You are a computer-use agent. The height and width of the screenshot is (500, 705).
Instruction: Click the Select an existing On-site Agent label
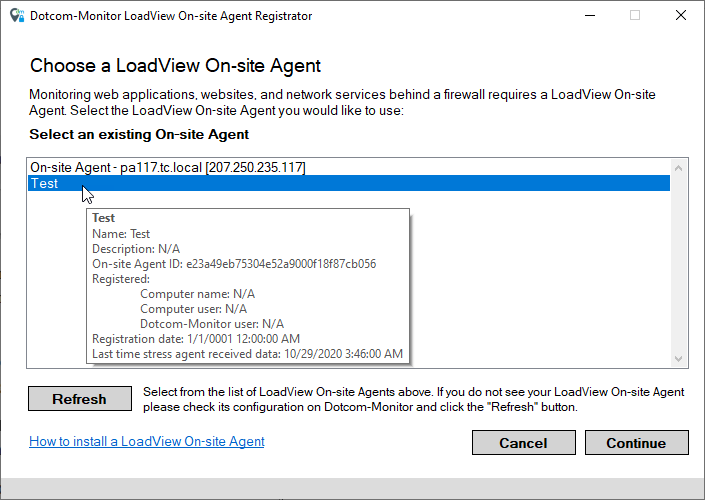point(139,134)
